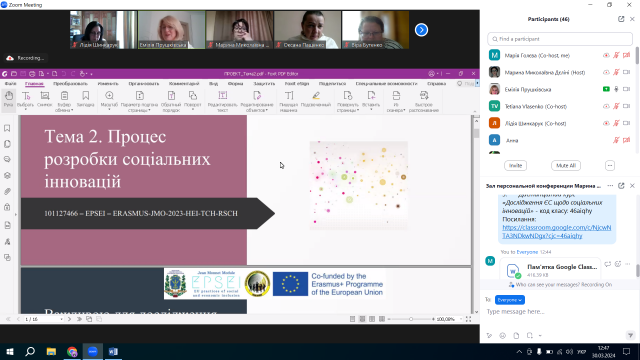The width and height of the screenshot is (640, 360).
Task: Open the attachments paperclip panel icon
Action: coord(7,191)
